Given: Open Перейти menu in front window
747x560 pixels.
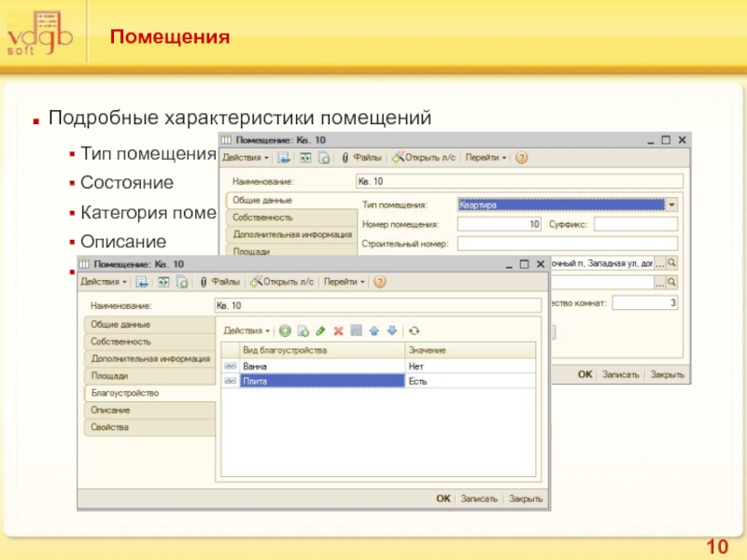Looking at the screenshot, I should tap(344, 282).
